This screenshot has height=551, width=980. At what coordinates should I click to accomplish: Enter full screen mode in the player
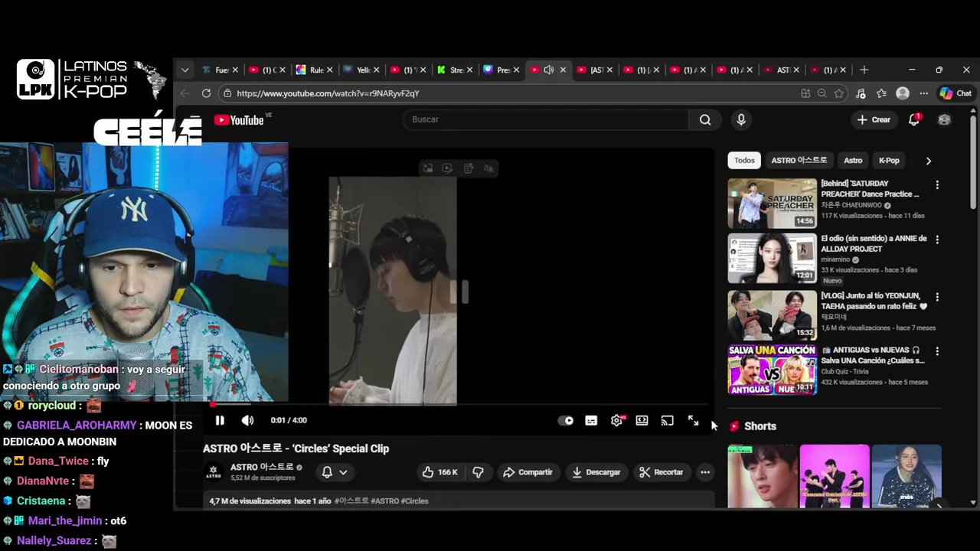[693, 420]
